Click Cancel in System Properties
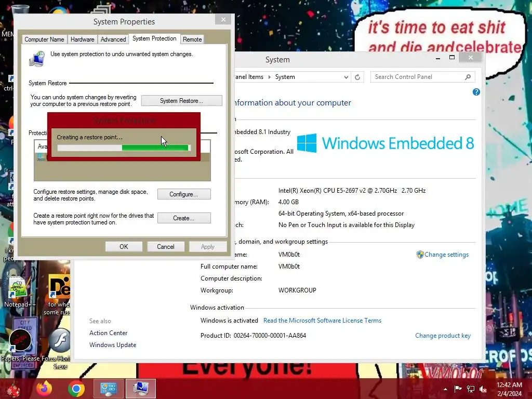 (166, 247)
